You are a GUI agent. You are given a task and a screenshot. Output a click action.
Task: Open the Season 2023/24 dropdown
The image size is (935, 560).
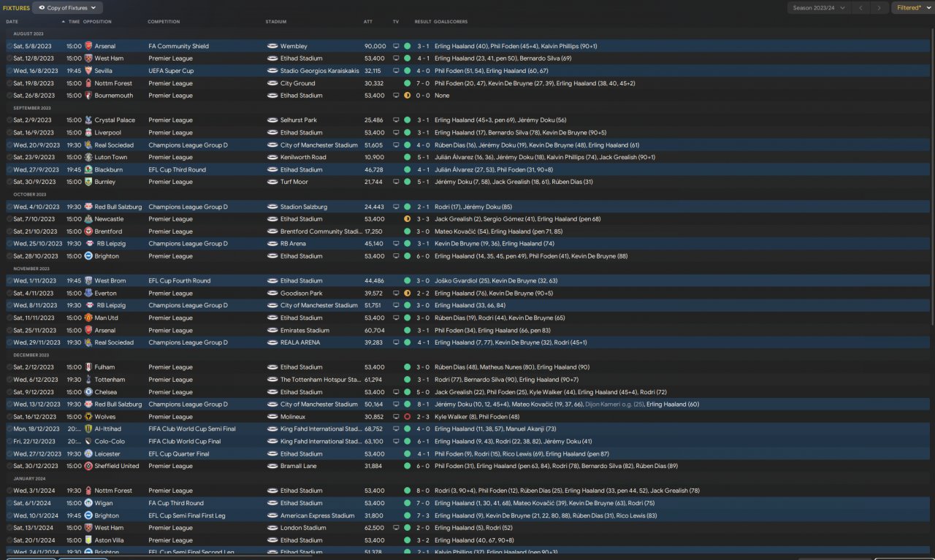coord(819,8)
